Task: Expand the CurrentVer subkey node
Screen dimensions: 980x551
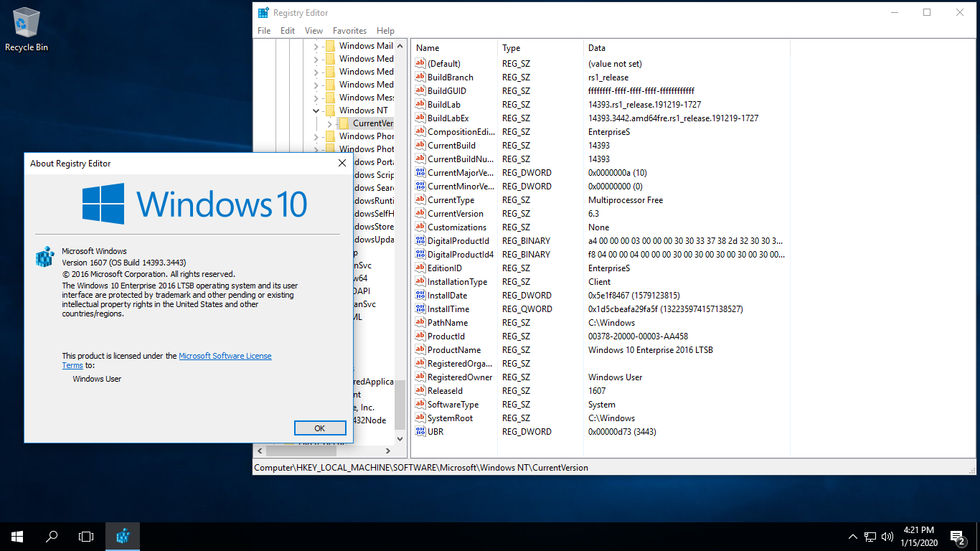Action: (x=329, y=123)
